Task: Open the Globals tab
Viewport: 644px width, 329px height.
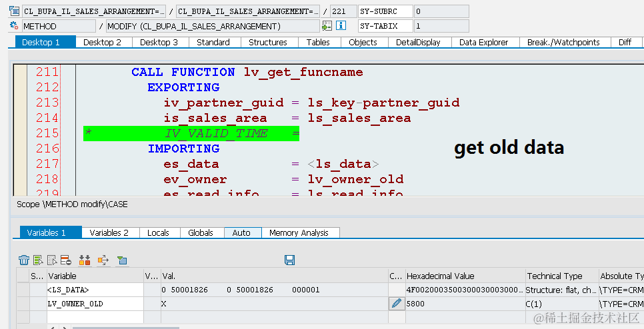Action: pyautogui.click(x=201, y=232)
